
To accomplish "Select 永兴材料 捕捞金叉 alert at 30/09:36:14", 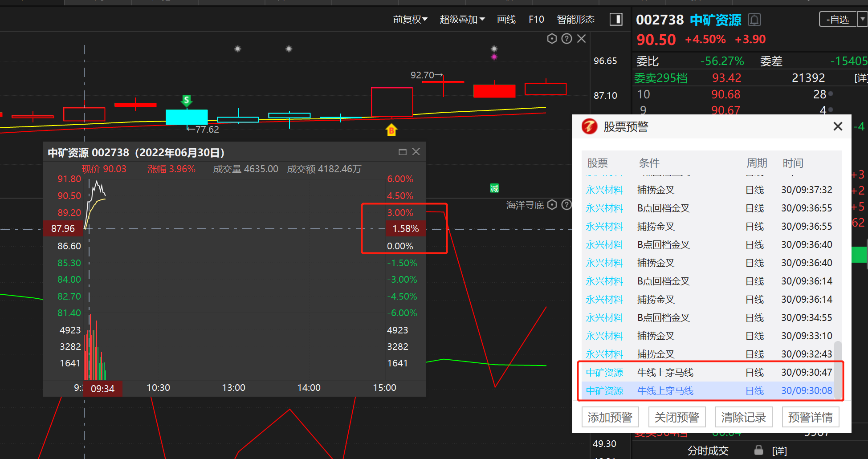I will [x=708, y=299].
